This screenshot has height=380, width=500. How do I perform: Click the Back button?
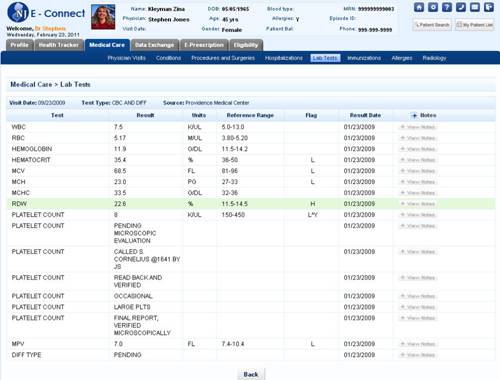click(251, 374)
